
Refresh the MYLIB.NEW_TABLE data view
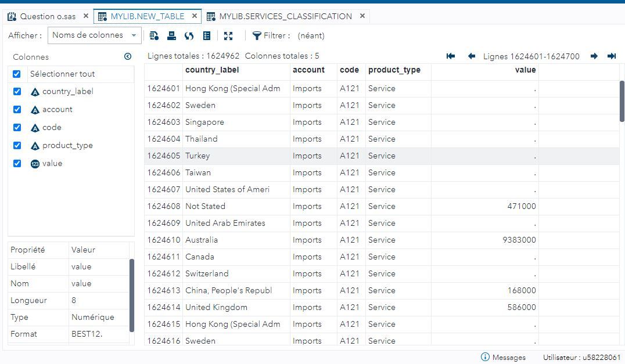point(189,35)
